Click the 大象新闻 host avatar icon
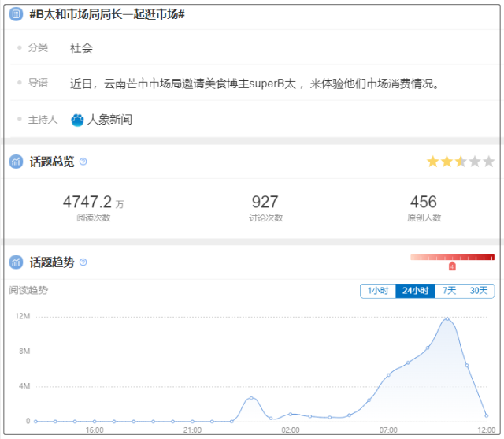 point(77,120)
